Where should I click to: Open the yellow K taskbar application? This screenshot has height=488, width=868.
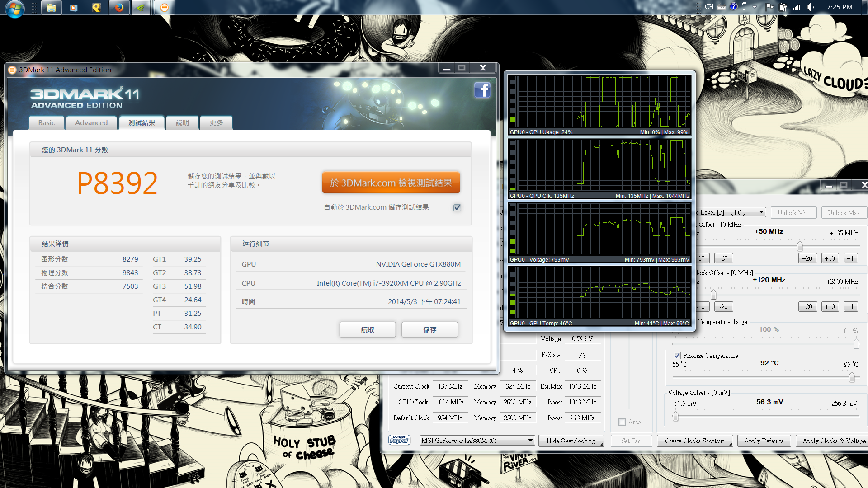[x=96, y=8]
